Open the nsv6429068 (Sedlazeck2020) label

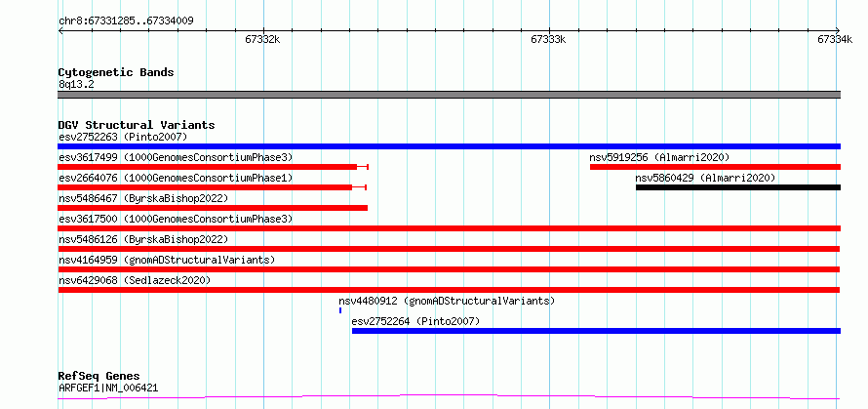[x=135, y=280]
